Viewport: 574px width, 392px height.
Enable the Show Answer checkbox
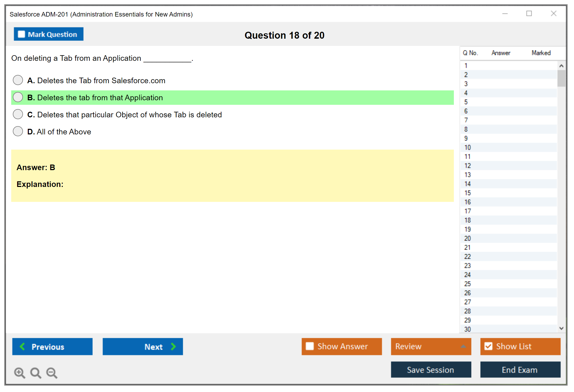tap(310, 346)
